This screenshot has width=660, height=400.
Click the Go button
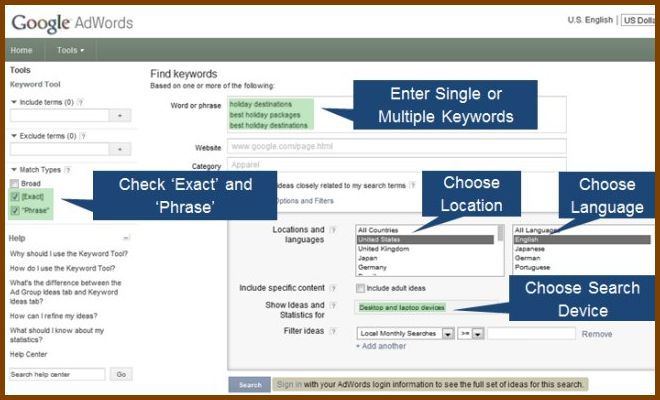pos(121,374)
